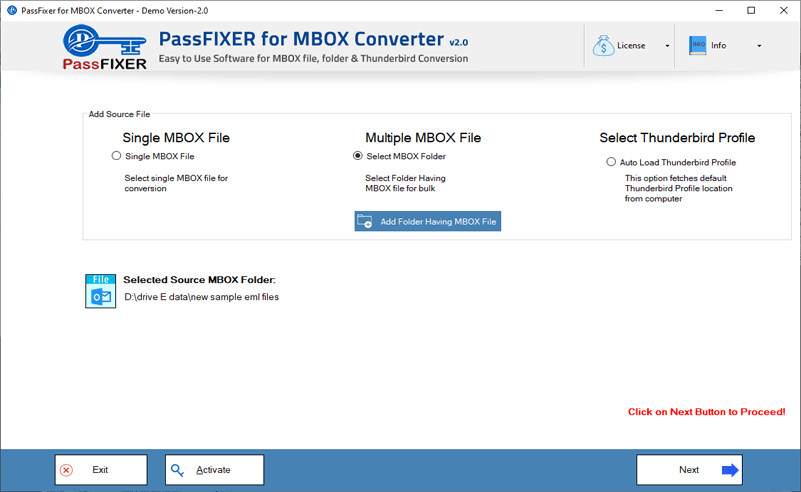Click 'This option fetches default Thunderbird Profile' description
Viewport: 801px width, 492px height.
678,188
